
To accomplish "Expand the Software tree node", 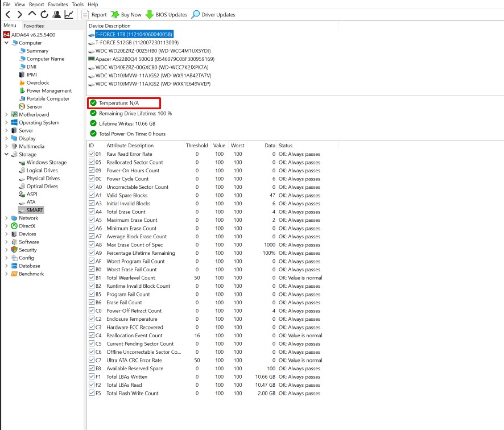I will pyautogui.click(x=6, y=242).
